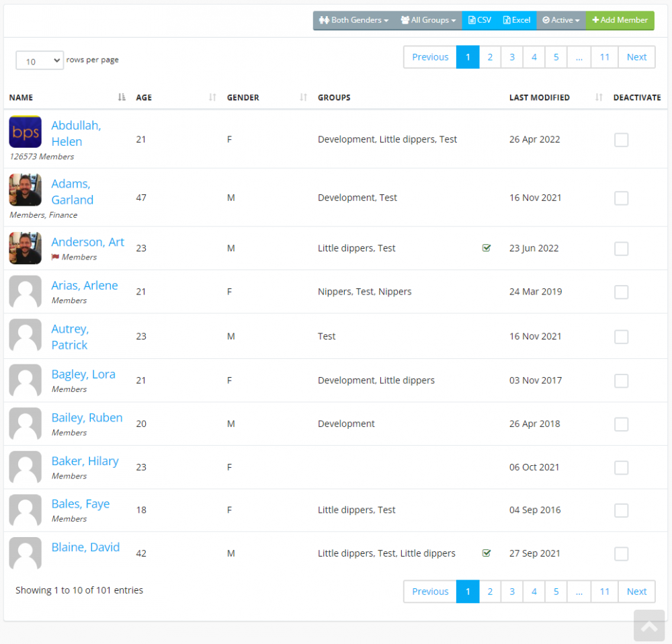Click the red flag icon under Anderson, Art
Image resolution: width=672 pixels, height=644 pixels.
[x=55, y=257]
